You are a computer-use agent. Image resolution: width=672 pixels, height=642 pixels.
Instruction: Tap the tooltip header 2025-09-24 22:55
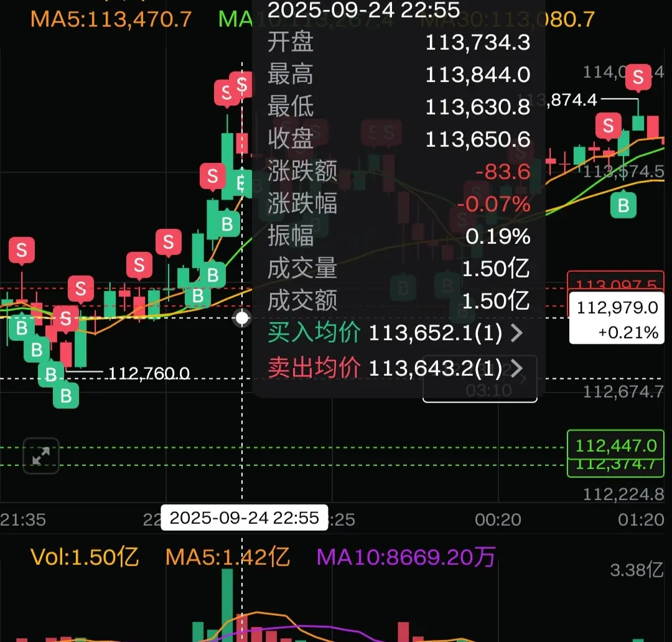pos(363,9)
